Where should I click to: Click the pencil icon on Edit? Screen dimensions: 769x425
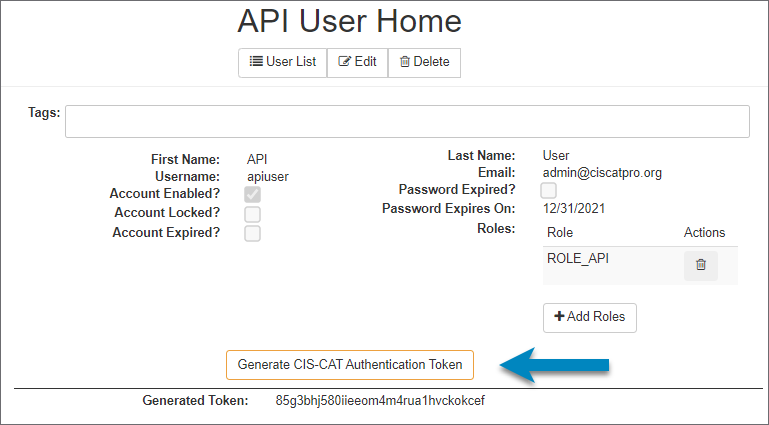coord(345,62)
